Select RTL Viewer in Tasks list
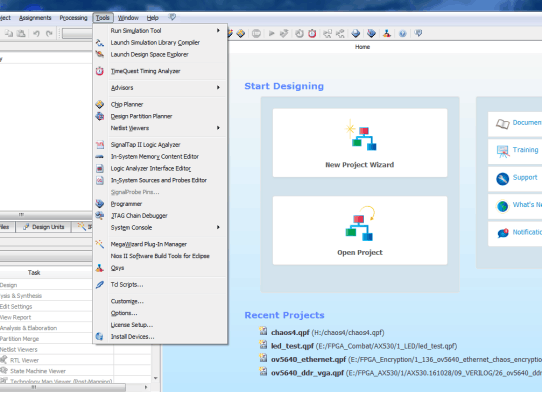 [24, 361]
